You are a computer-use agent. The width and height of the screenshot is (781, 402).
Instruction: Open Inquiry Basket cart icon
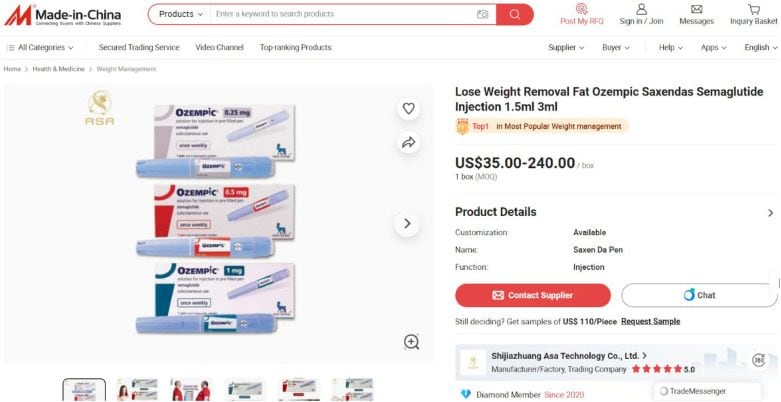click(x=754, y=9)
